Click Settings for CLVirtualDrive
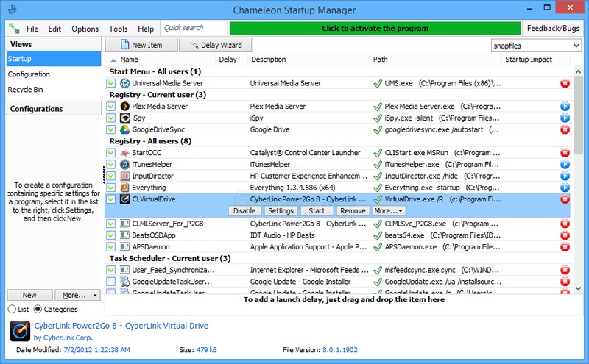 (x=281, y=211)
